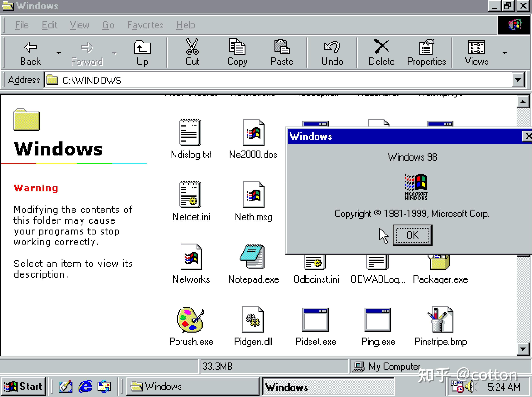532x397 pixels.
Task: Click the Windows dialog taskbar button
Action: tap(328, 386)
